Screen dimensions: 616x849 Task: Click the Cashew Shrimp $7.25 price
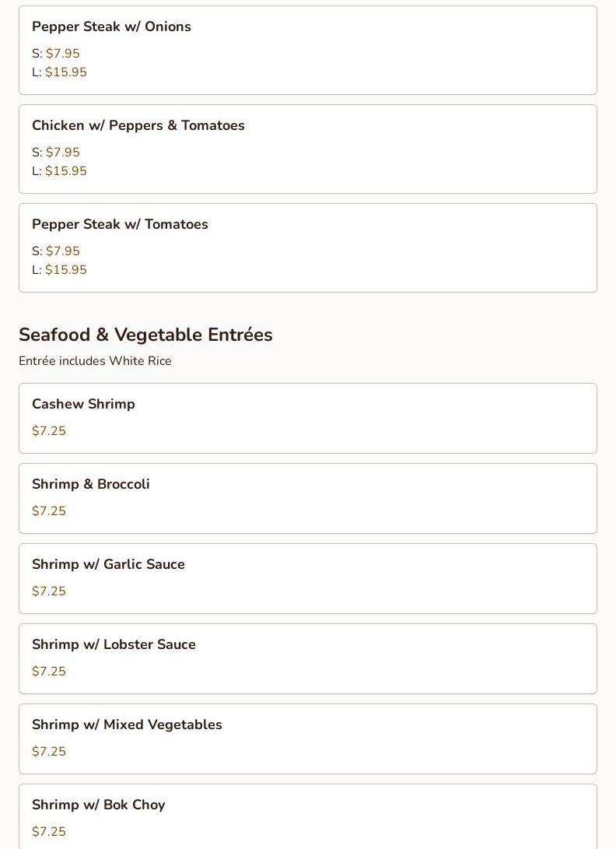click(x=49, y=431)
